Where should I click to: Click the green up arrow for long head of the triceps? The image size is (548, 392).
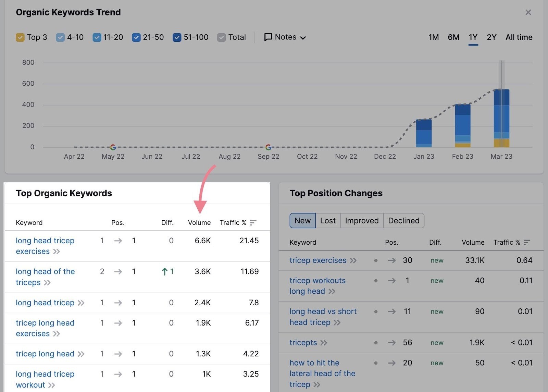165,271
